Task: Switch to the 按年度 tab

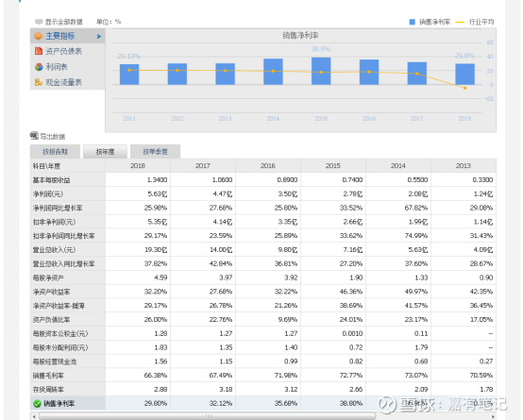Action: [106, 152]
